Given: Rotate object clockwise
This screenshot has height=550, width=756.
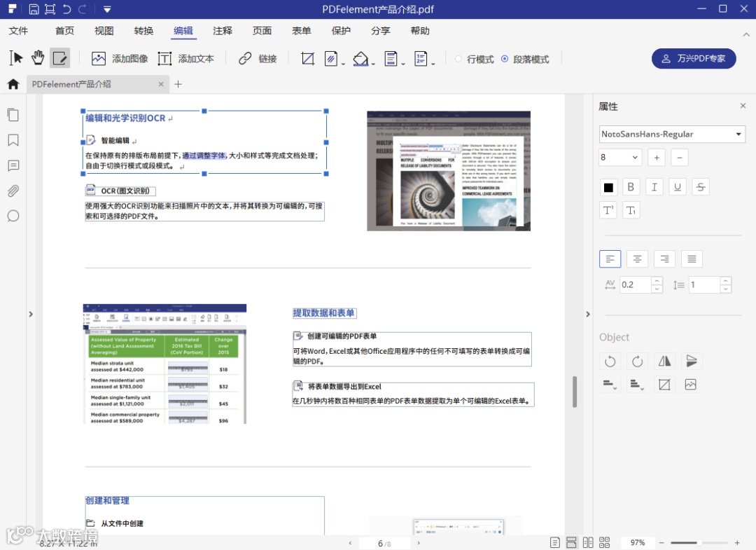Looking at the screenshot, I should [638, 362].
